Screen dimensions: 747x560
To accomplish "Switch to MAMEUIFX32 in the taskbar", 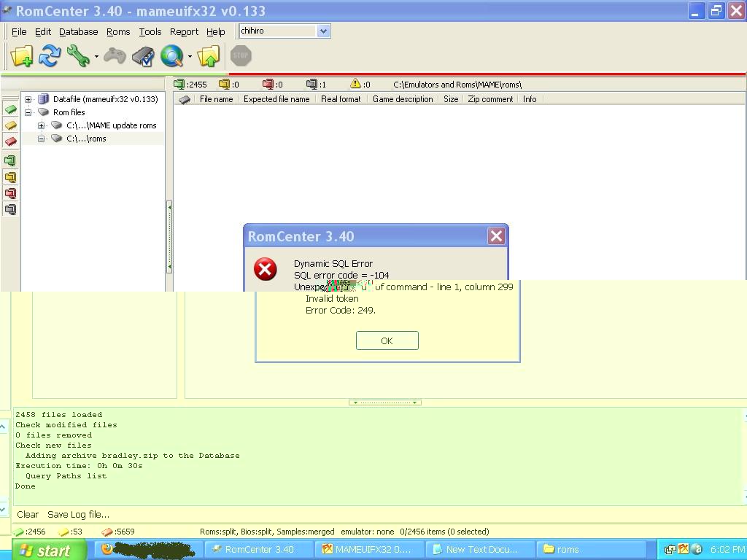I will click(x=368, y=548).
